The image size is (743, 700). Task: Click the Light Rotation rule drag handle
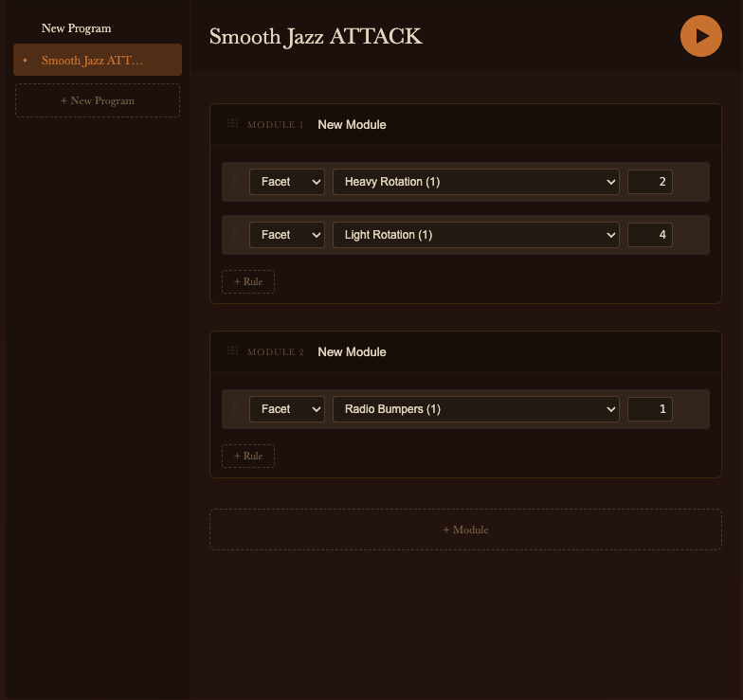click(235, 235)
